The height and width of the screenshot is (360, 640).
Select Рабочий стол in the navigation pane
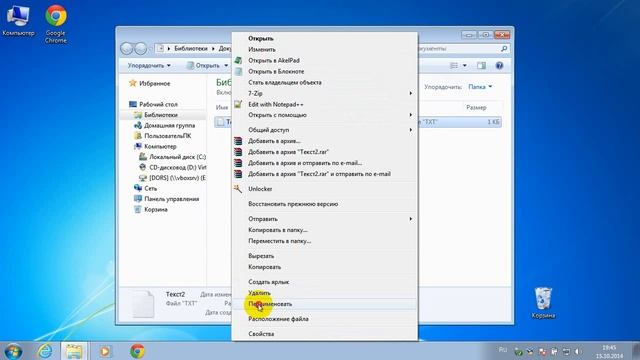point(158,104)
